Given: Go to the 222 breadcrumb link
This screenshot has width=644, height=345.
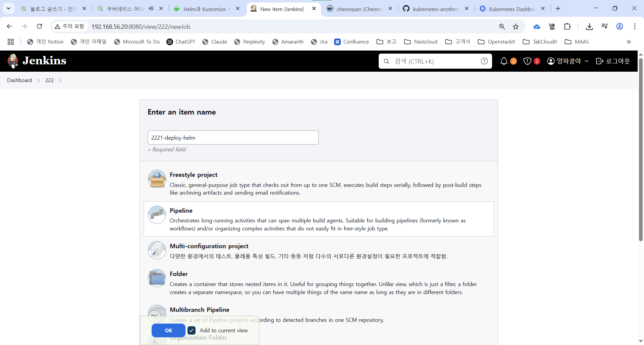Looking at the screenshot, I should [x=50, y=80].
